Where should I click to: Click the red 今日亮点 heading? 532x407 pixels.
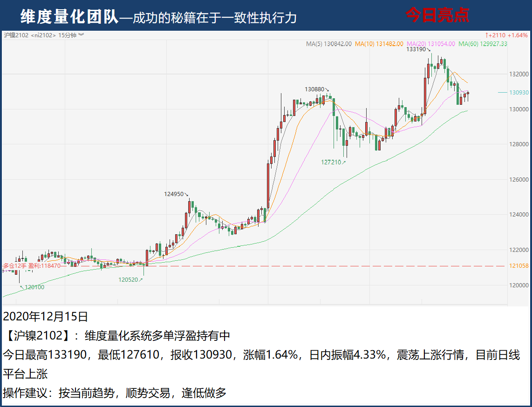[437, 15]
